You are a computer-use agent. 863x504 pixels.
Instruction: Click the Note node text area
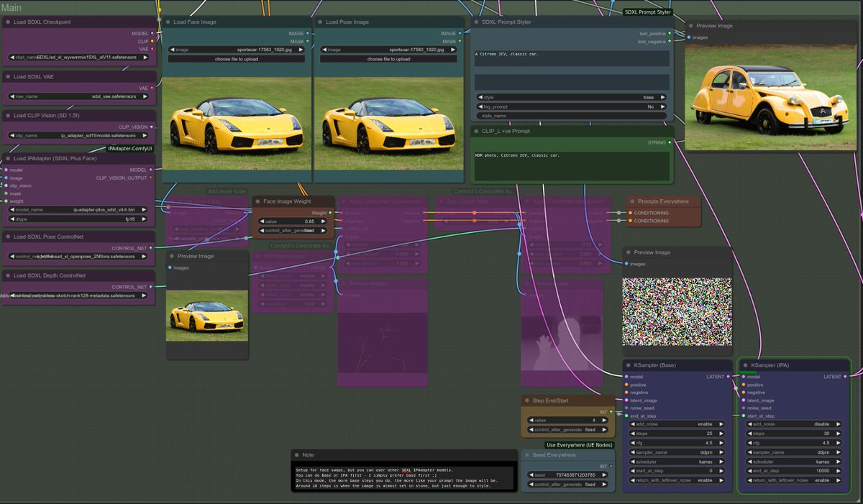pyautogui.click(x=404, y=478)
